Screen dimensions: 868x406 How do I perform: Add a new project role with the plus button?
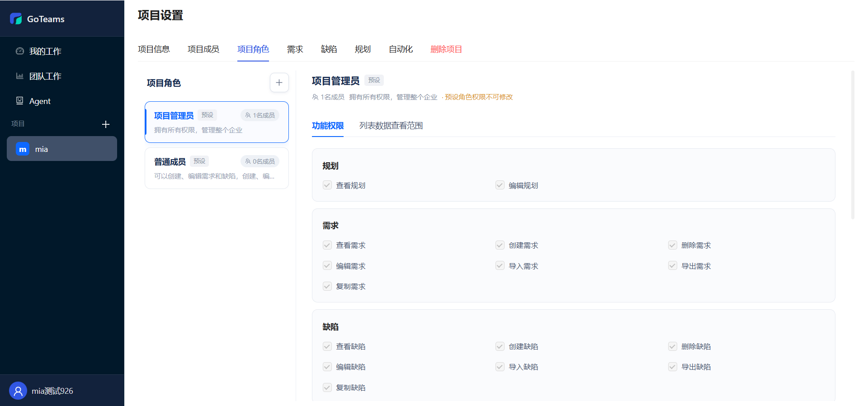(x=279, y=83)
